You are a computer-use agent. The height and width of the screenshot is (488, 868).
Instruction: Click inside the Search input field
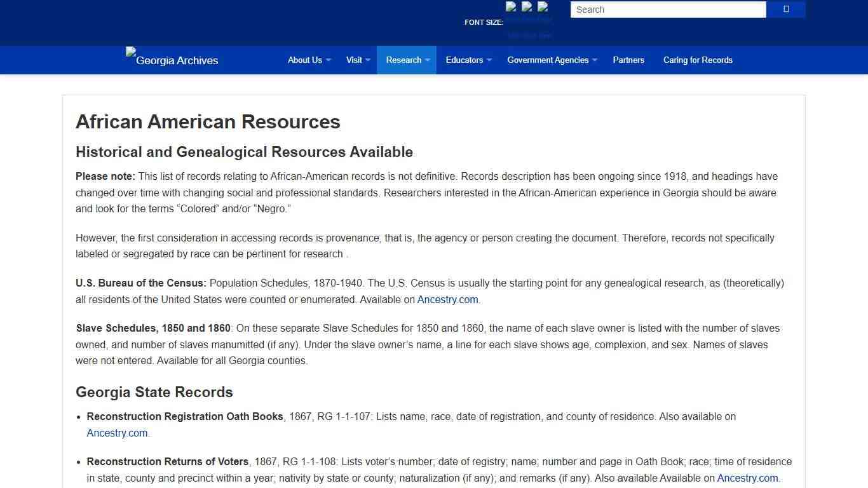point(667,9)
